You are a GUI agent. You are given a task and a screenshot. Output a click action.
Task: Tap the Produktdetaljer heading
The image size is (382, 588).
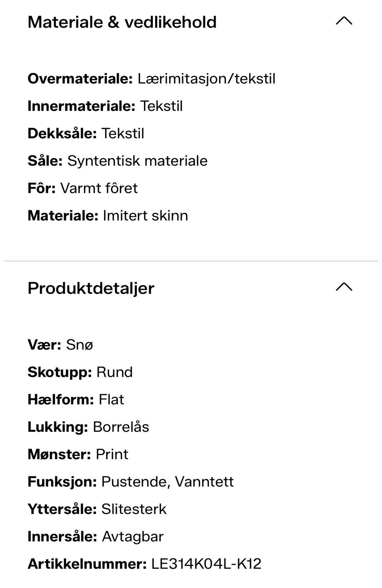[x=91, y=289]
